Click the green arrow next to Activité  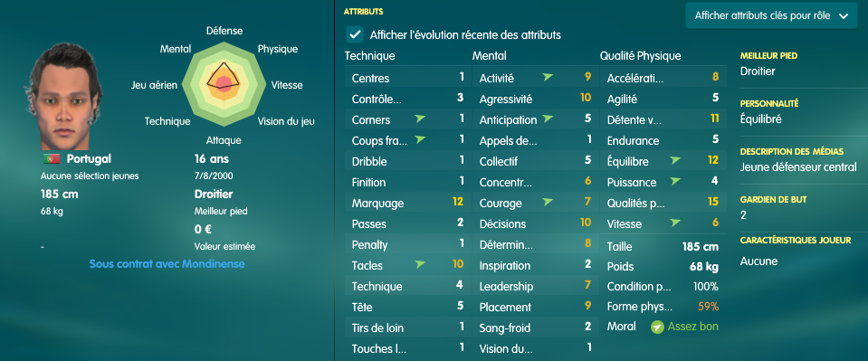coord(548,78)
